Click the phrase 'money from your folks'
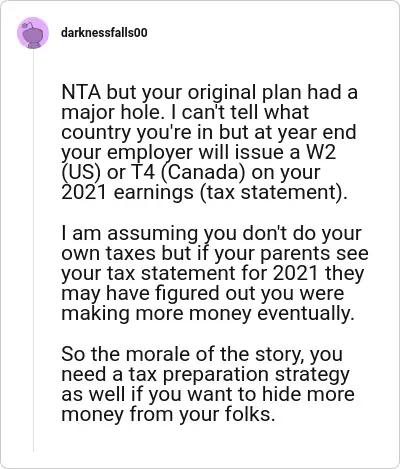The height and width of the screenshot is (469, 400). coord(166,414)
